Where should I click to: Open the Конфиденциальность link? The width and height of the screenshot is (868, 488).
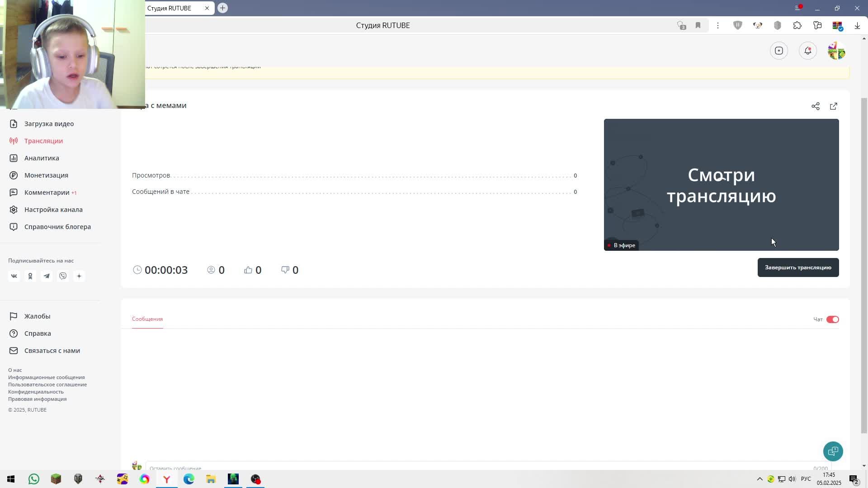pyautogui.click(x=36, y=392)
